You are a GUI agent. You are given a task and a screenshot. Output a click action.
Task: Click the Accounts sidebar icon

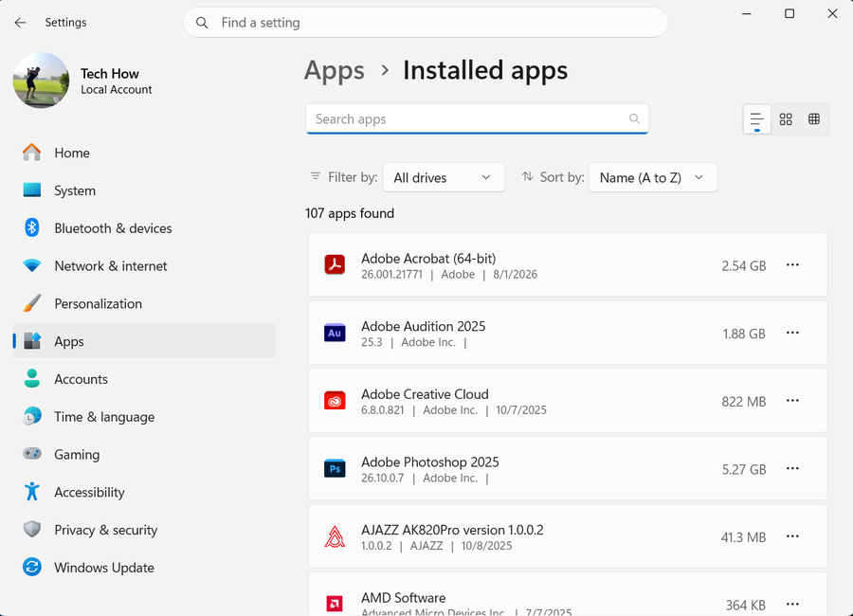32,379
